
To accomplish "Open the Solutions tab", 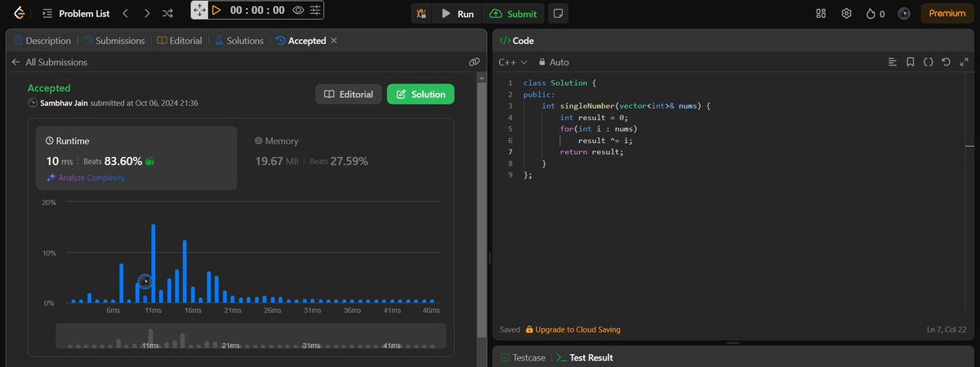I will [x=239, y=40].
